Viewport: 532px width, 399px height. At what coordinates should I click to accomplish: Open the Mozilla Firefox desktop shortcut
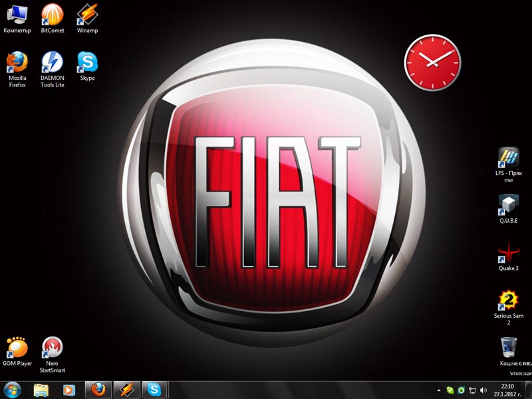[x=17, y=63]
